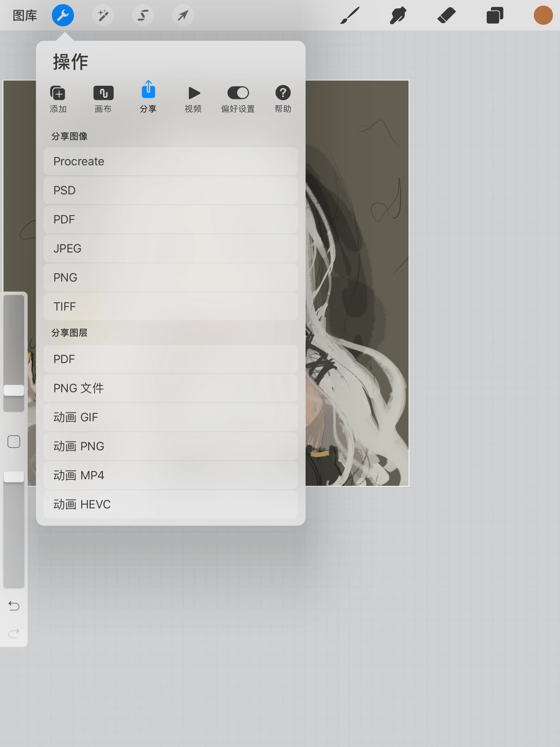Open the Layers panel icon
Screen dimensions: 560x747
tap(495, 15)
